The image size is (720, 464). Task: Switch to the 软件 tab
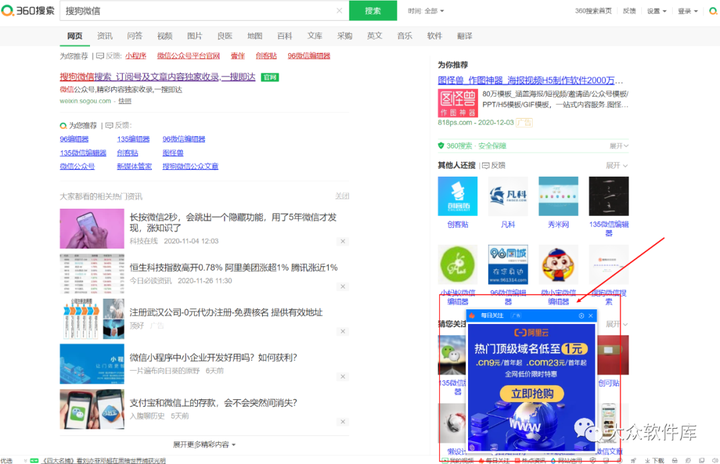[x=434, y=36]
